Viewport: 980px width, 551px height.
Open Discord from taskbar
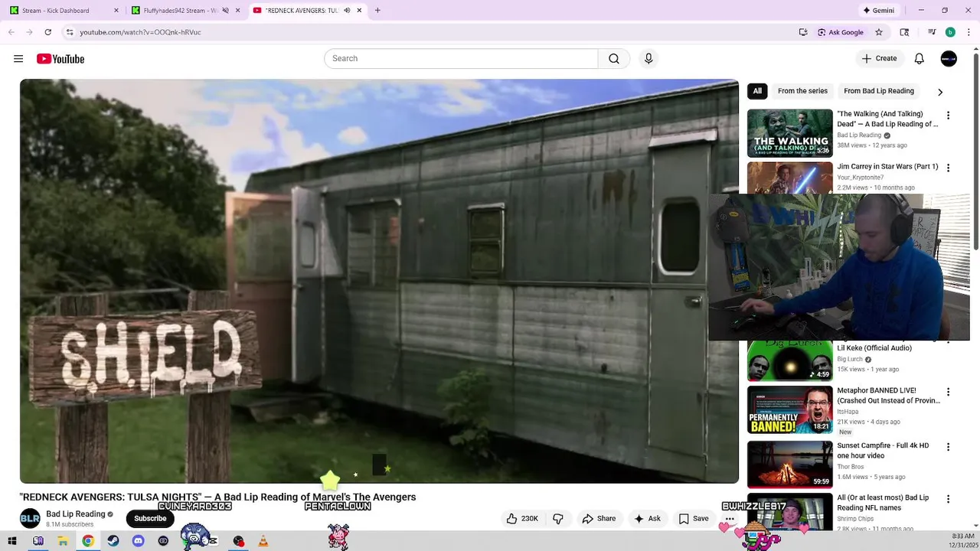[x=138, y=541]
